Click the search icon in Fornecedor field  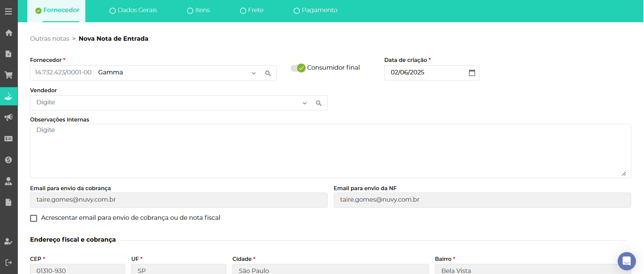click(x=268, y=73)
